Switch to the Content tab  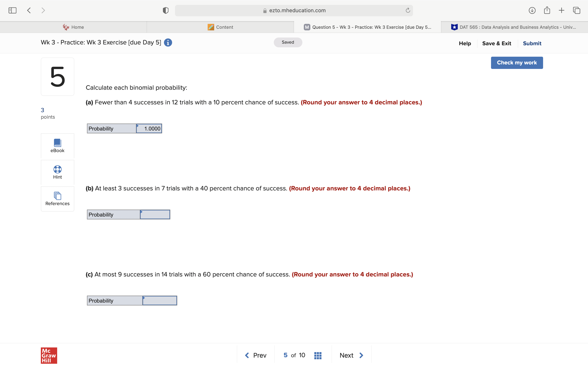tap(220, 27)
